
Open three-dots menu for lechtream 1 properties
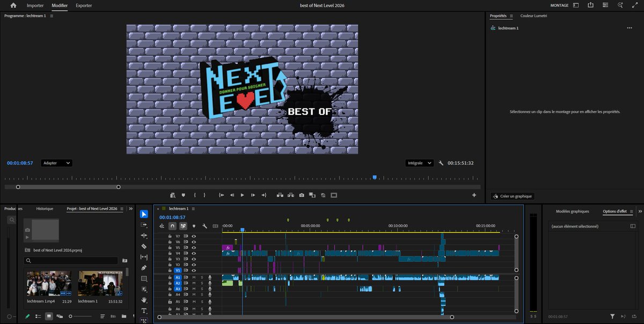pyautogui.click(x=630, y=28)
